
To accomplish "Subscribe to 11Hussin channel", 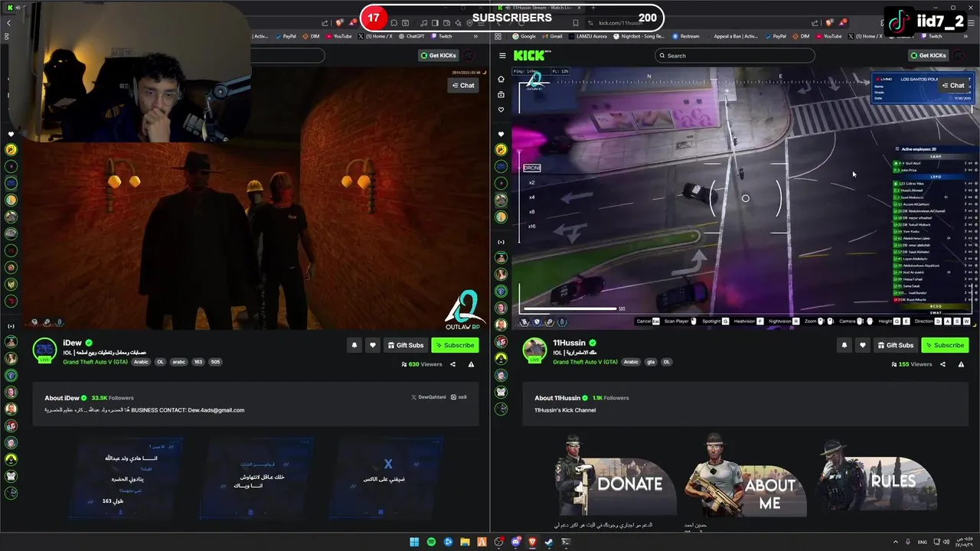I will (945, 345).
